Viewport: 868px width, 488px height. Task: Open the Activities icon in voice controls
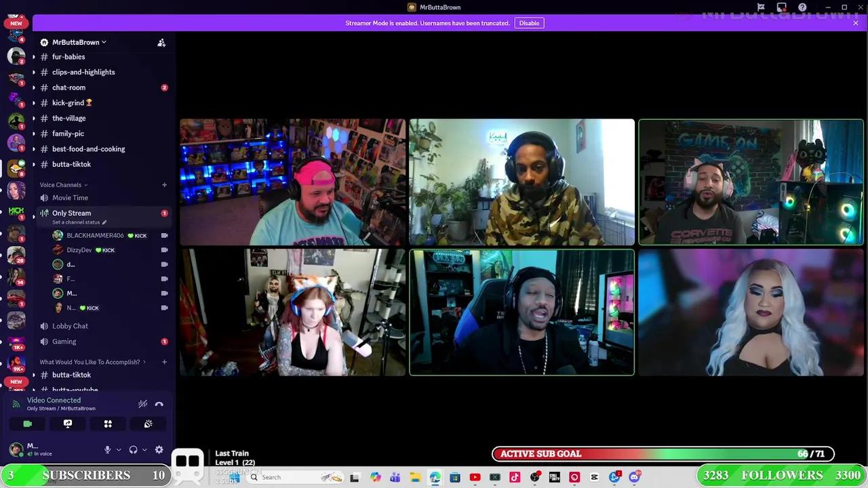click(x=108, y=424)
